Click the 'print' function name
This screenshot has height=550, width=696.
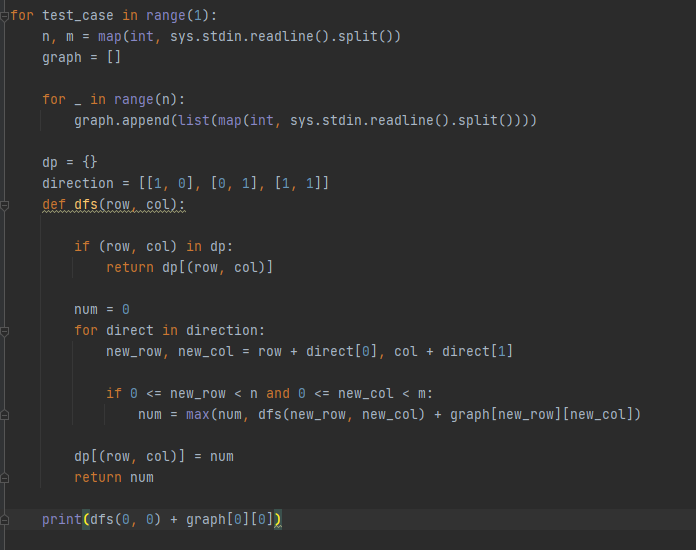(x=62, y=520)
